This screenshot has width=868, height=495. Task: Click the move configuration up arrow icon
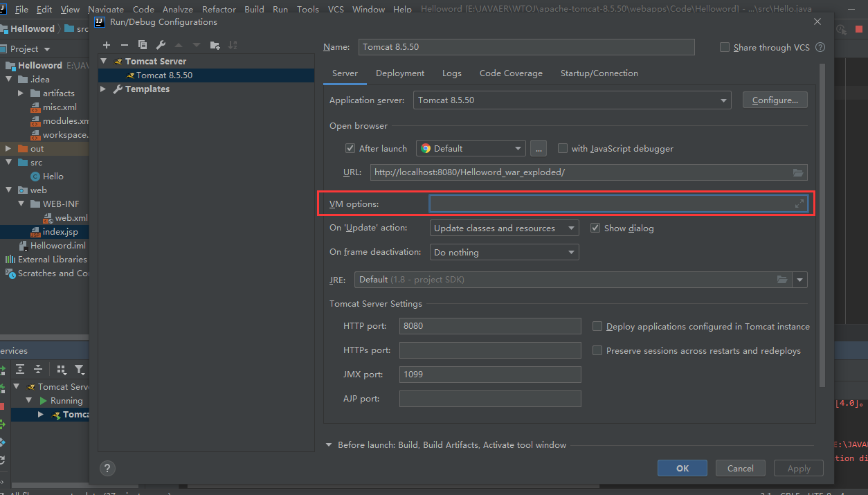point(179,45)
